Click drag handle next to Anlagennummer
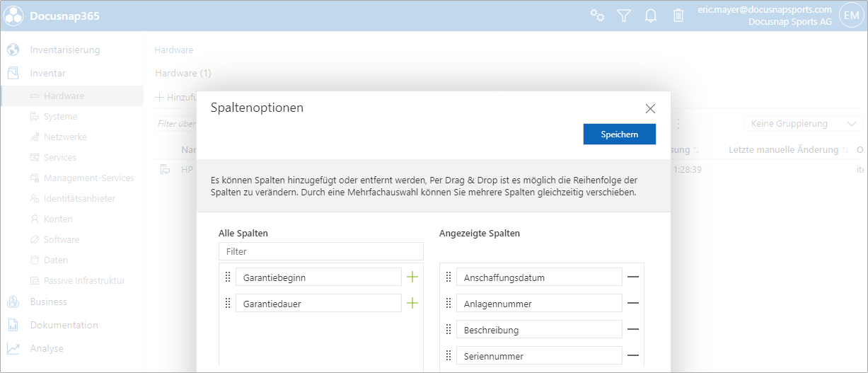The width and height of the screenshot is (868, 373). [449, 303]
